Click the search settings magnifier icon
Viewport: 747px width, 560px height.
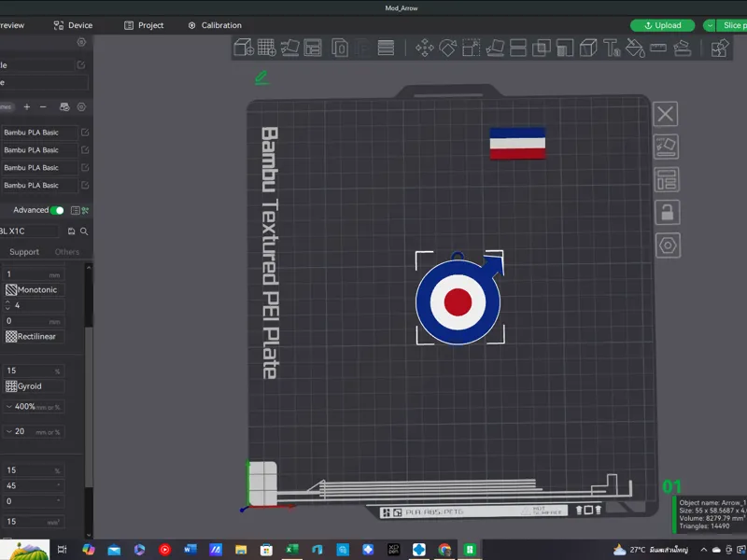click(84, 231)
